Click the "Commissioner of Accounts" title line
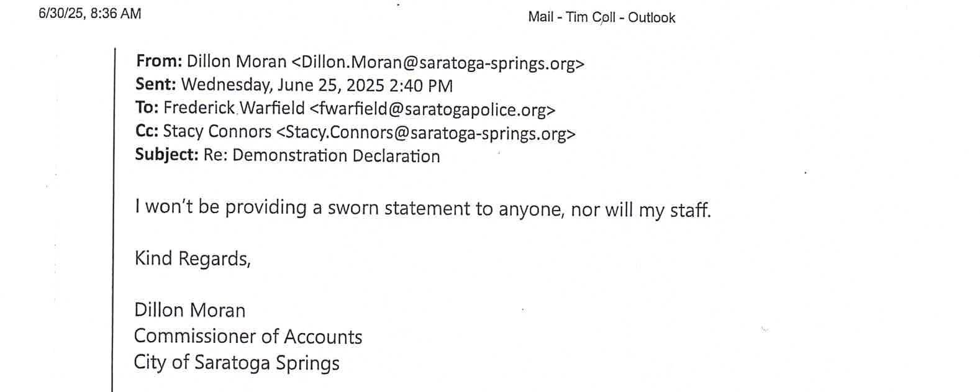Image resolution: width=980 pixels, height=392 pixels. [248, 336]
